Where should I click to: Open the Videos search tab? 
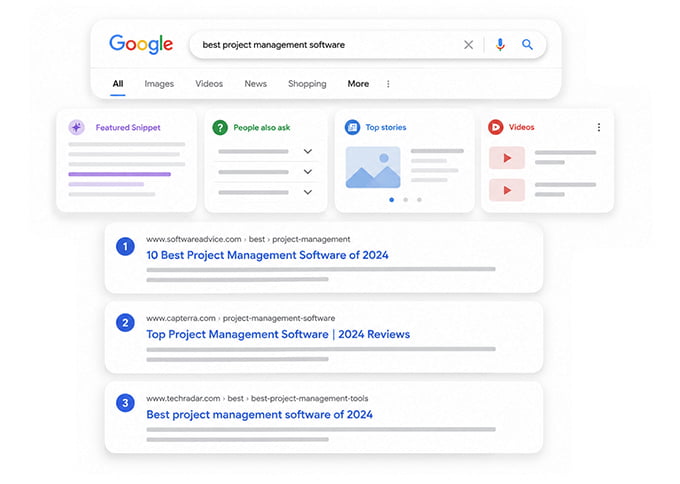[209, 84]
